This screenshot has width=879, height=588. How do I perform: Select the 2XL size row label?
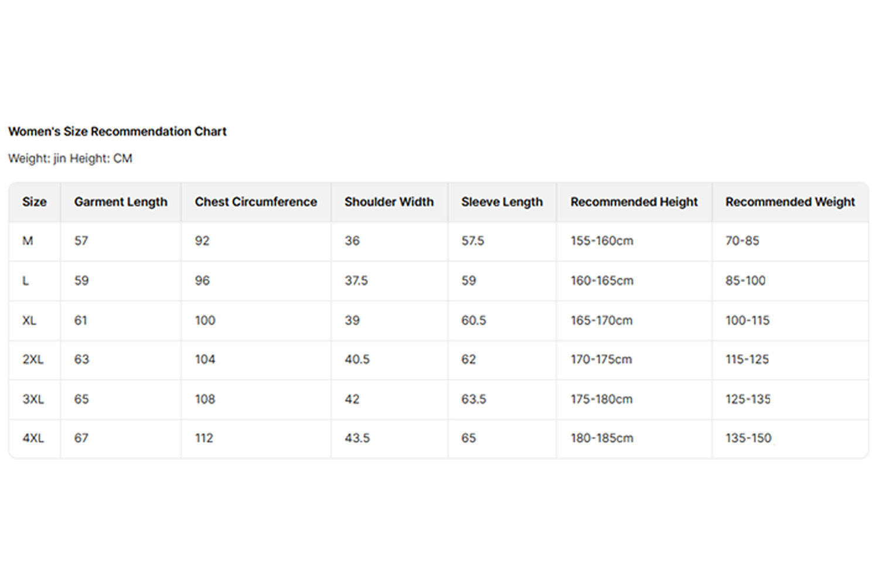33,360
